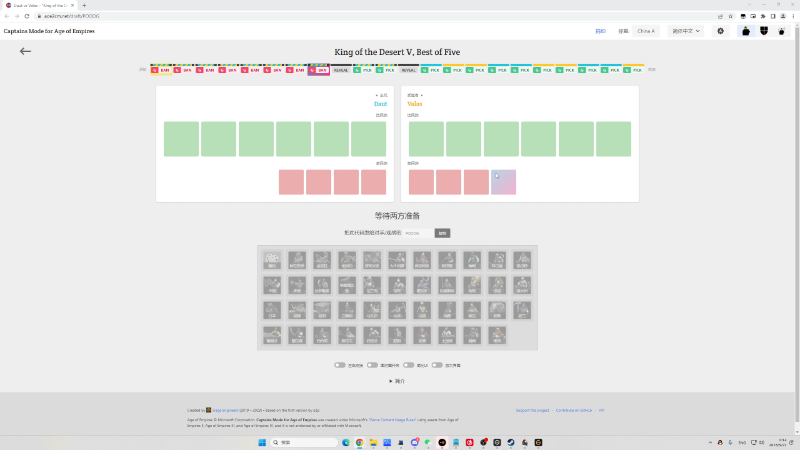Click the first BAN turn in the timeline
The width and height of the screenshot is (800, 450).
(x=161, y=70)
